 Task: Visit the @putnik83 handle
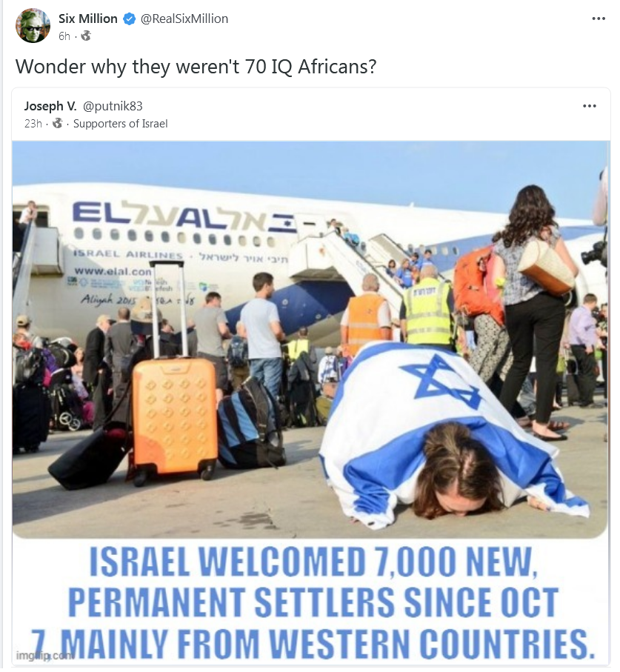(x=113, y=106)
